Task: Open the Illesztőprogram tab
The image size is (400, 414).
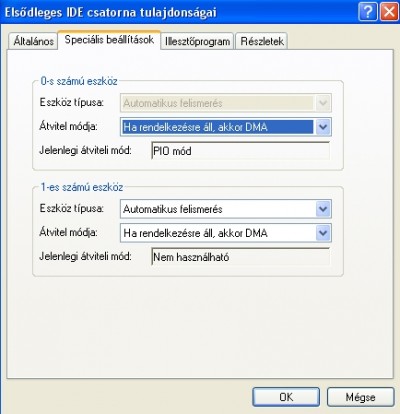Action: [197, 41]
